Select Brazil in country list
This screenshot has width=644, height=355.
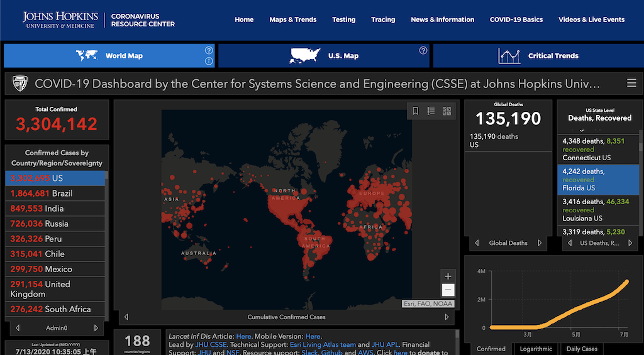click(55, 194)
